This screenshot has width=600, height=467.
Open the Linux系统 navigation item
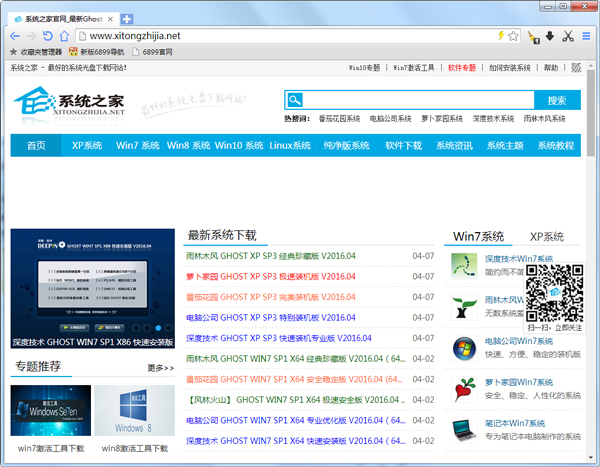click(x=290, y=145)
